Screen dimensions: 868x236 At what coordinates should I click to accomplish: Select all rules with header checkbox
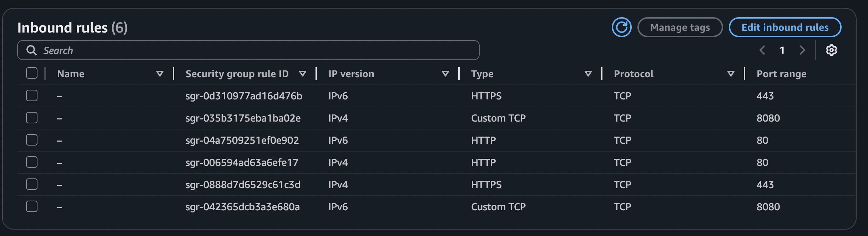coord(32,73)
